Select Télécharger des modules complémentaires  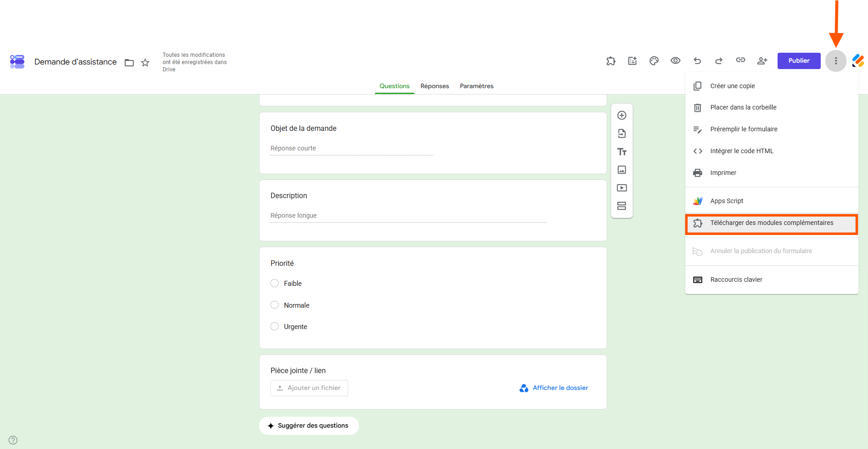click(772, 224)
